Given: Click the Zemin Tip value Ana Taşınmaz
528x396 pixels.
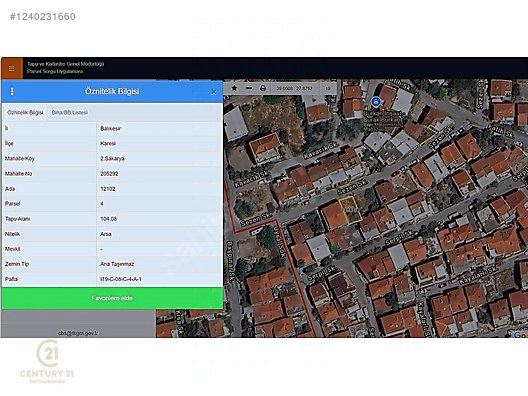Looking at the screenshot, I should click(117, 264).
